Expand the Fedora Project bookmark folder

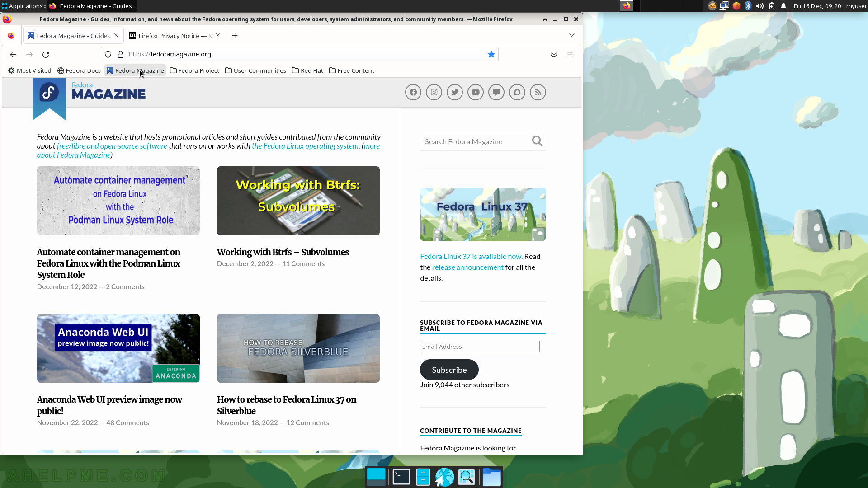click(x=195, y=70)
